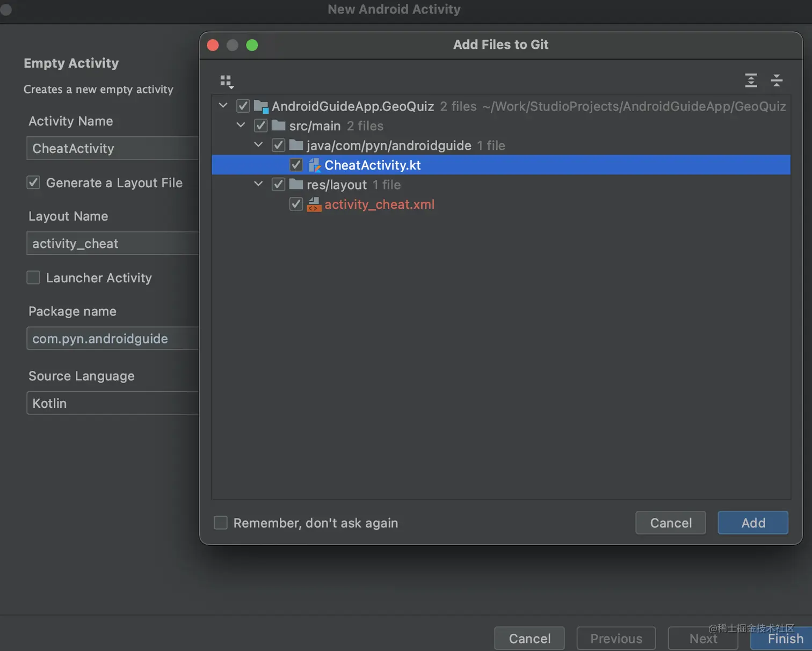Open the Group By toolbar icon

coord(227,82)
